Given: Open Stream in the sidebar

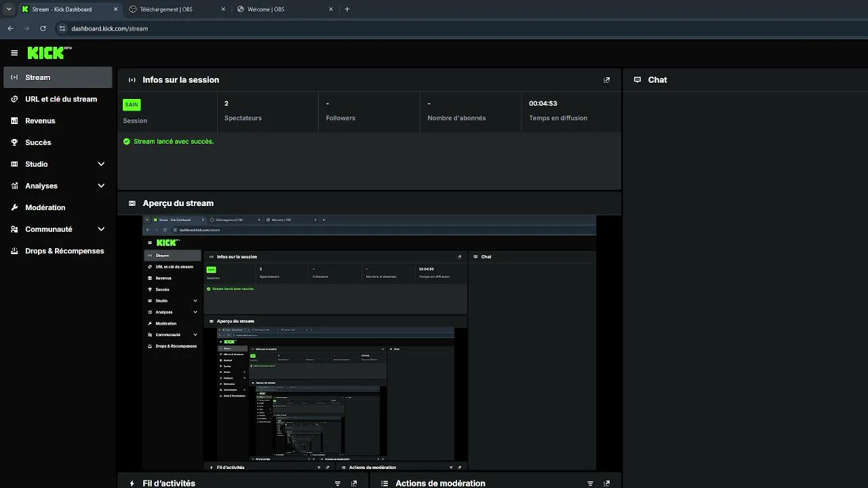Looking at the screenshot, I should (58, 77).
